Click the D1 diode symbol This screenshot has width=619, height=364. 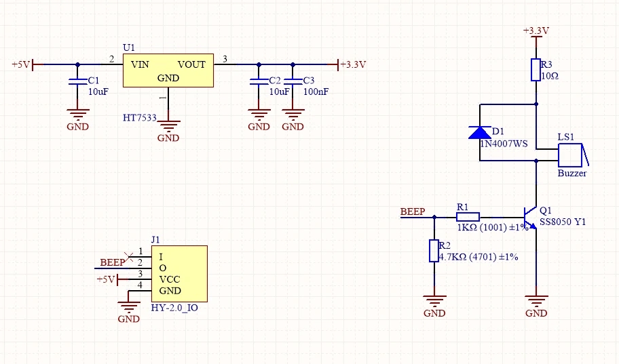point(479,132)
